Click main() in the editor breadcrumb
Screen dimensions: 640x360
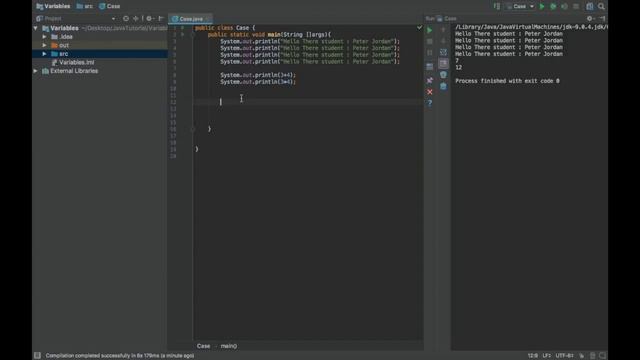229,346
